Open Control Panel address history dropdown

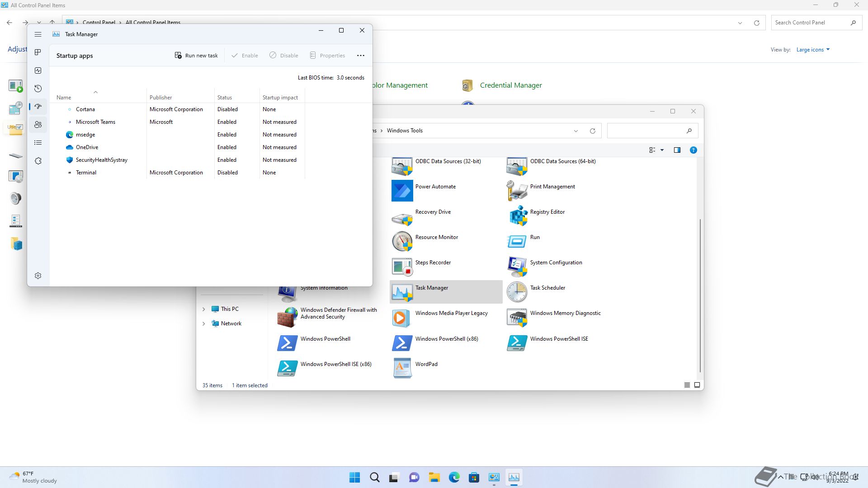pyautogui.click(x=740, y=23)
